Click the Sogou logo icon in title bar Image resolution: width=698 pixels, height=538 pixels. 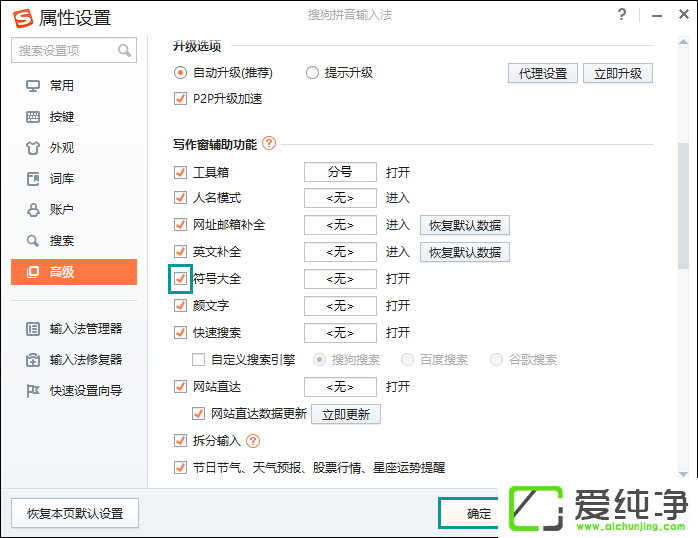point(22,17)
